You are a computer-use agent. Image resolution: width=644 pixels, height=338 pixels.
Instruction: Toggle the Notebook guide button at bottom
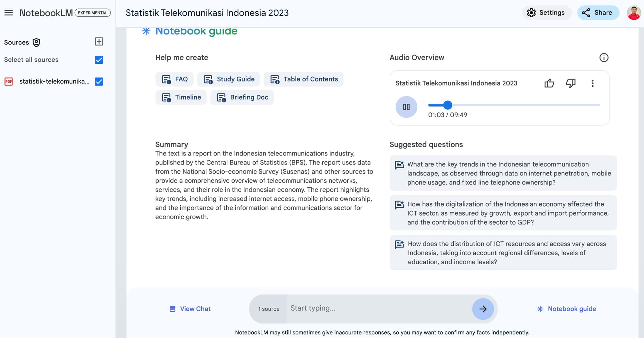coord(566,309)
